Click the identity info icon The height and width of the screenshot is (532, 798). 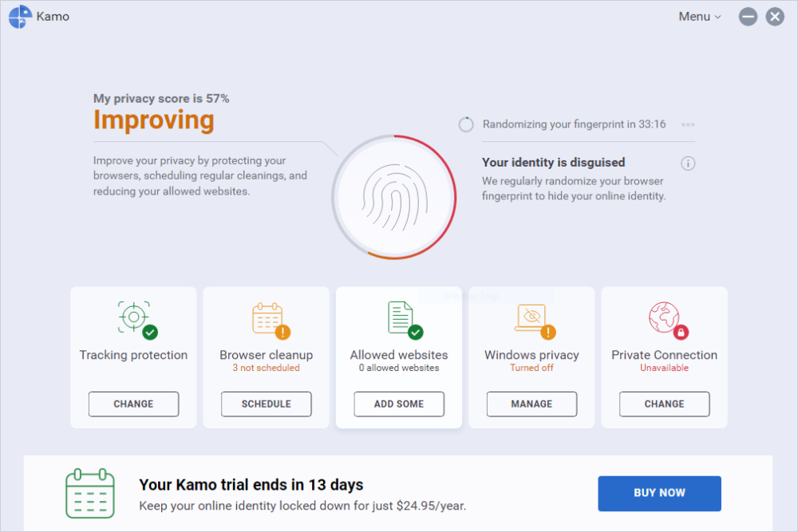pos(688,164)
